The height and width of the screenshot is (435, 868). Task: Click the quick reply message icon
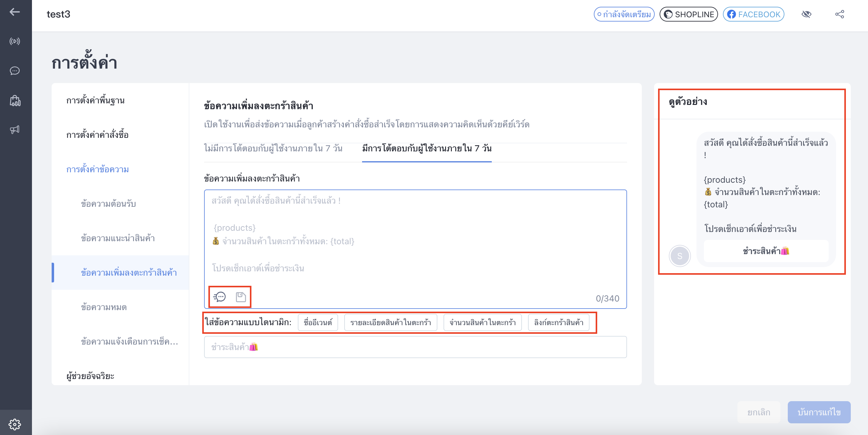[219, 297]
